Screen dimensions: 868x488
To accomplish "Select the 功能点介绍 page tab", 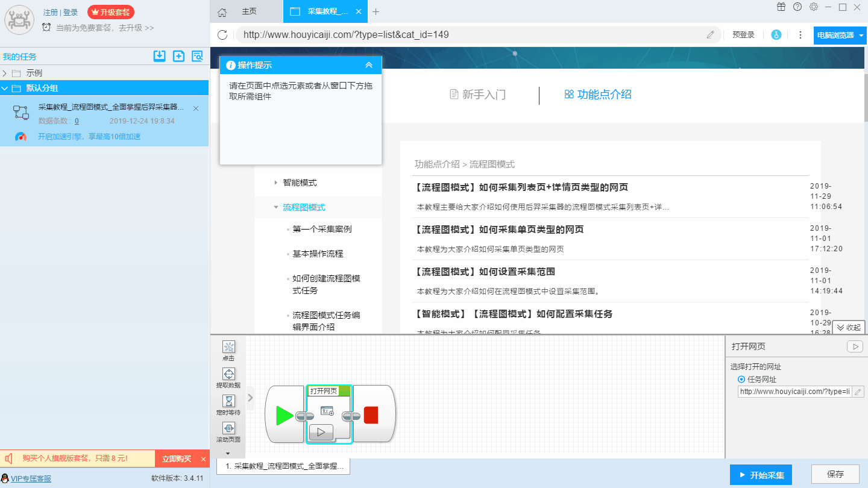I will click(597, 95).
